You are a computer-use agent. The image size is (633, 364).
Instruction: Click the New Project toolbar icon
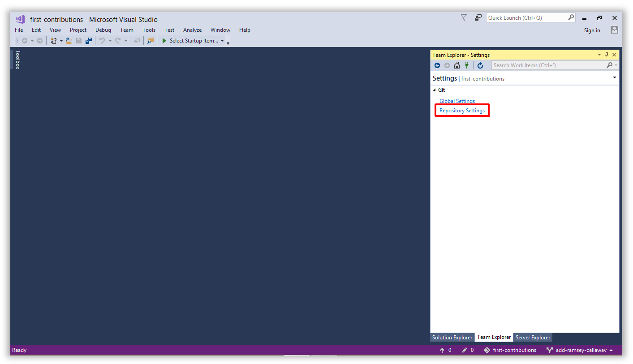(54, 41)
